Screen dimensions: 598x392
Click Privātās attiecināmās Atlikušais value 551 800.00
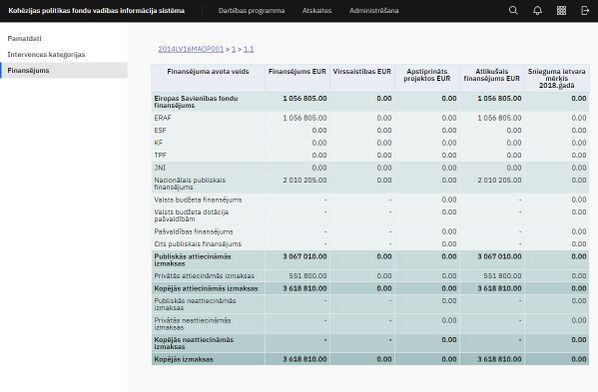point(502,276)
